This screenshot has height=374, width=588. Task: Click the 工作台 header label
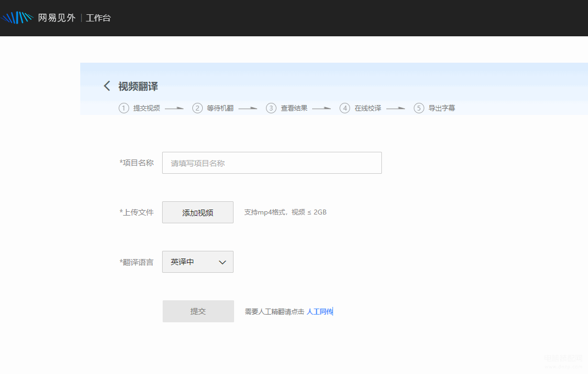click(x=98, y=18)
